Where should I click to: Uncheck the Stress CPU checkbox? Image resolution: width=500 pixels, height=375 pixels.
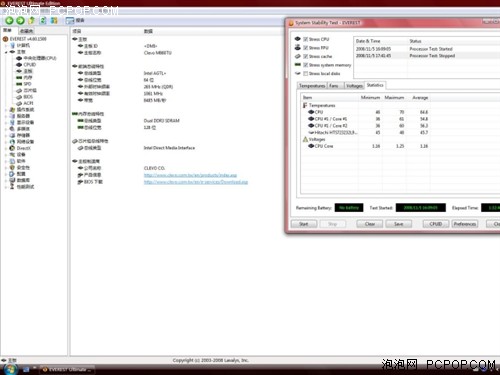click(305, 39)
